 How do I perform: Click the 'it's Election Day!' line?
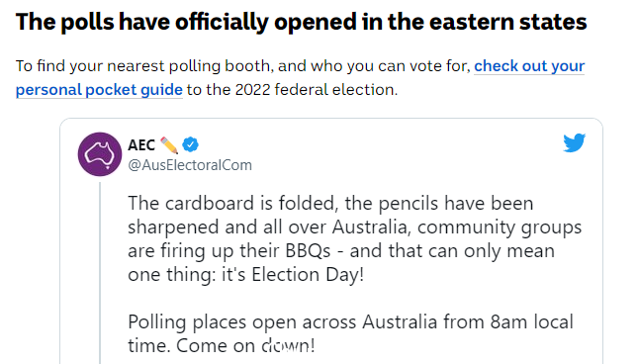(293, 275)
